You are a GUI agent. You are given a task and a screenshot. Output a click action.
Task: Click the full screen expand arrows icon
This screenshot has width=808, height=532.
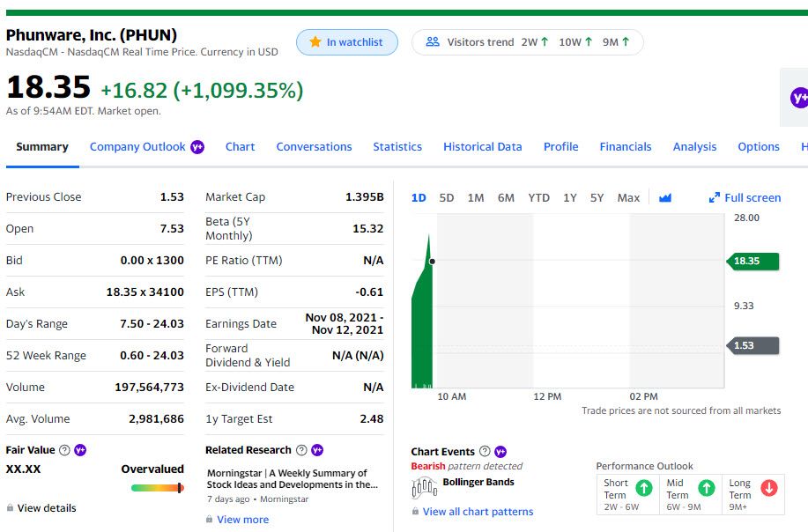coord(715,198)
